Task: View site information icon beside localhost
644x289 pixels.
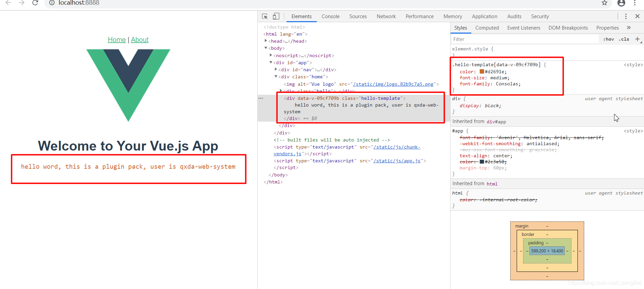Action: [x=52, y=3]
